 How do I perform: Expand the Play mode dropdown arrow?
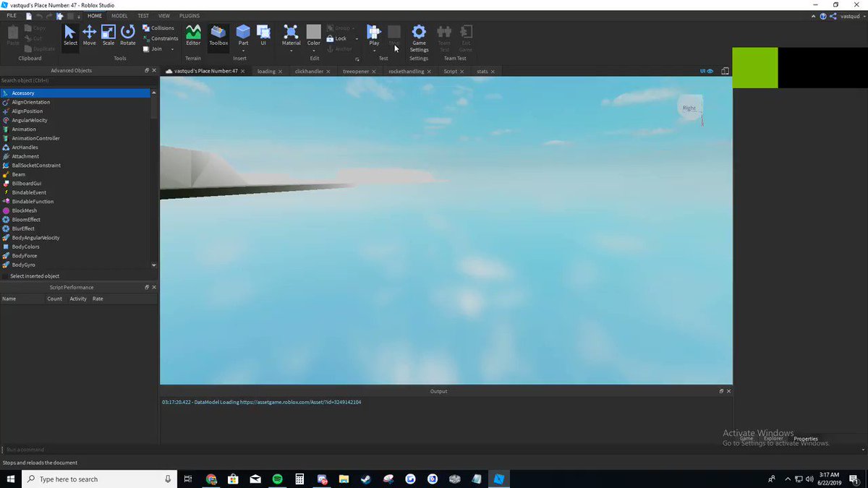point(374,50)
